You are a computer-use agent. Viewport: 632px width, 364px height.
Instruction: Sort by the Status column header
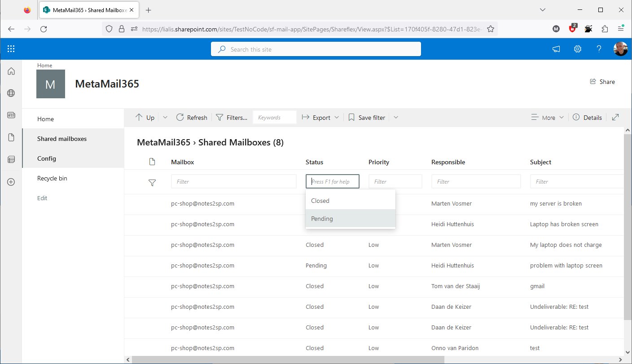[x=314, y=162]
